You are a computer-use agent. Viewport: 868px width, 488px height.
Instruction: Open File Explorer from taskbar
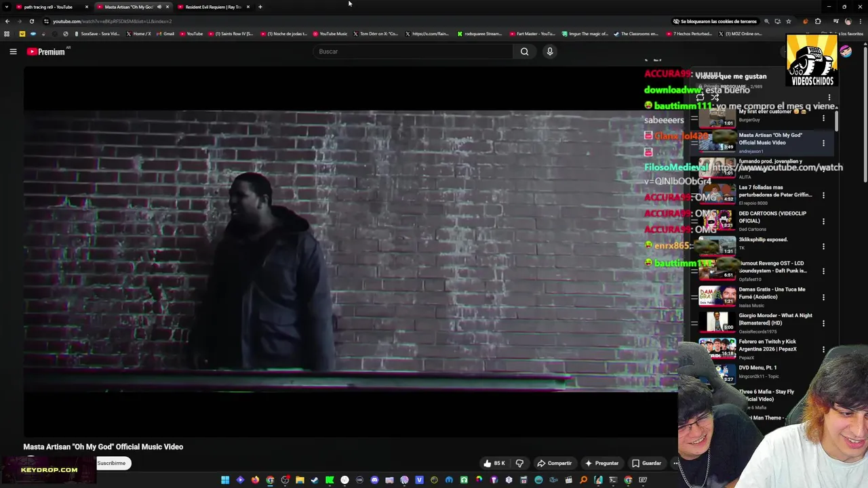pyautogui.click(x=300, y=480)
